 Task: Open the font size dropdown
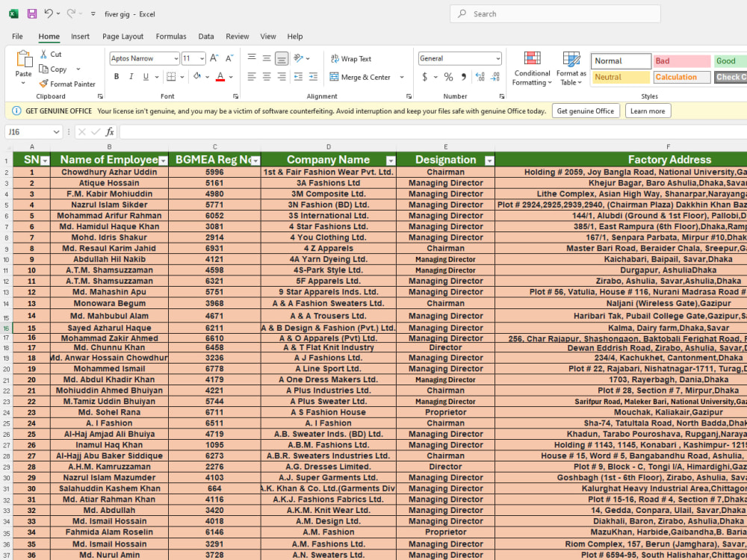(x=202, y=58)
